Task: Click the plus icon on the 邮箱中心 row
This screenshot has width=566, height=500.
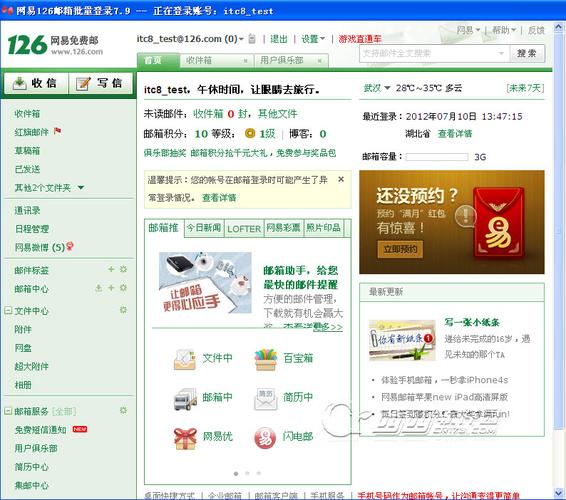Action: tap(111, 288)
